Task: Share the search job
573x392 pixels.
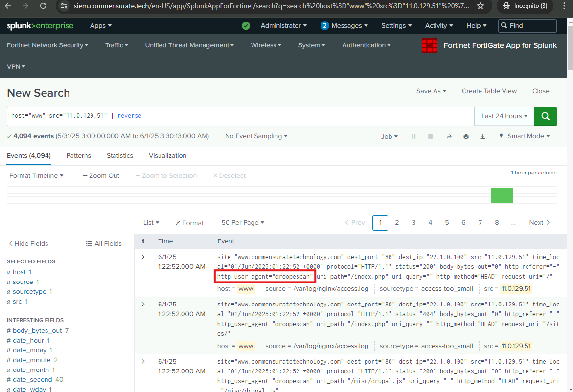Action: click(449, 136)
